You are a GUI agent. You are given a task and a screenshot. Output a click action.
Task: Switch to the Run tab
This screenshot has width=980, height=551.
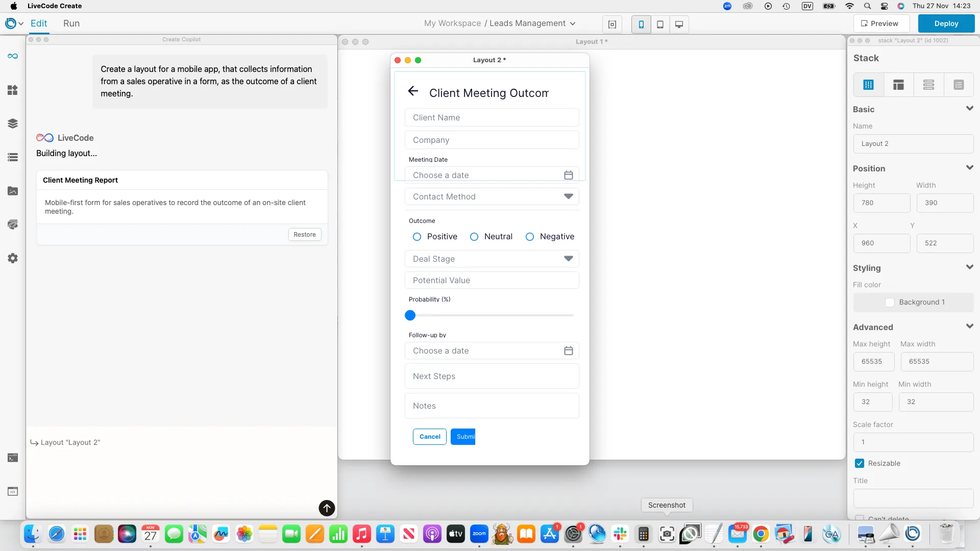click(71, 23)
